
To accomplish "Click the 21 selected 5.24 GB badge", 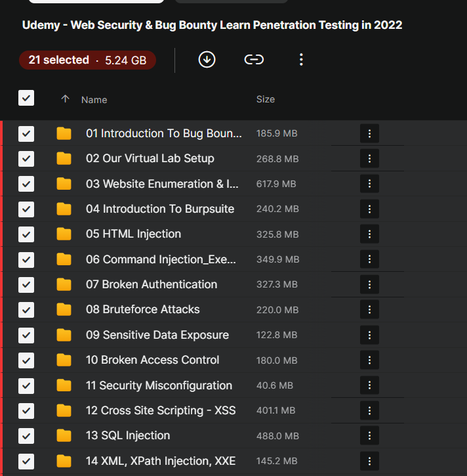I will tap(87, 60).
